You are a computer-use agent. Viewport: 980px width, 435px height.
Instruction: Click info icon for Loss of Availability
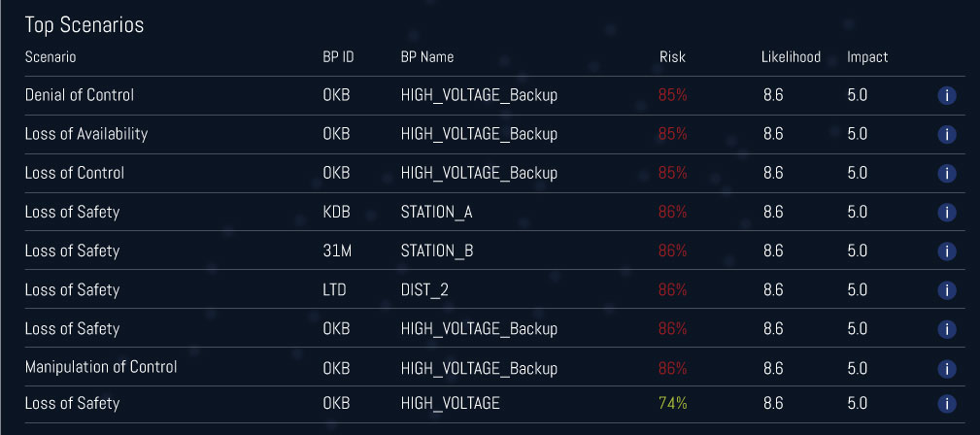(946, 134)
